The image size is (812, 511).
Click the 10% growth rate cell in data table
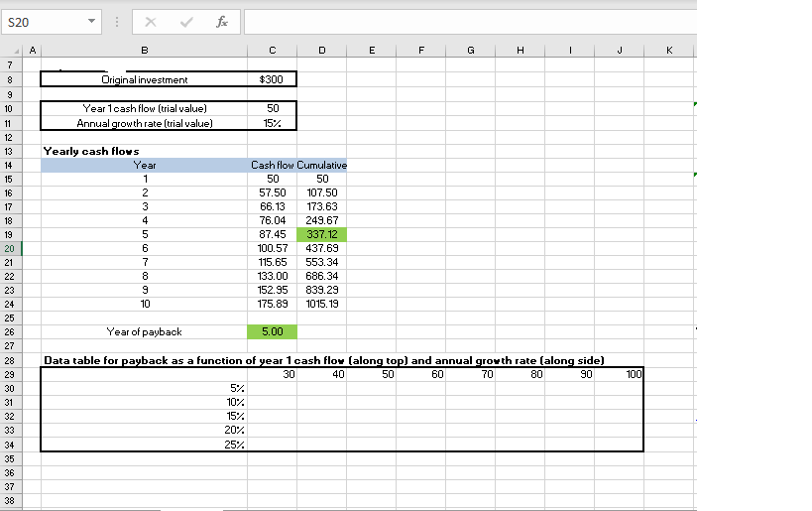point(145,403)
